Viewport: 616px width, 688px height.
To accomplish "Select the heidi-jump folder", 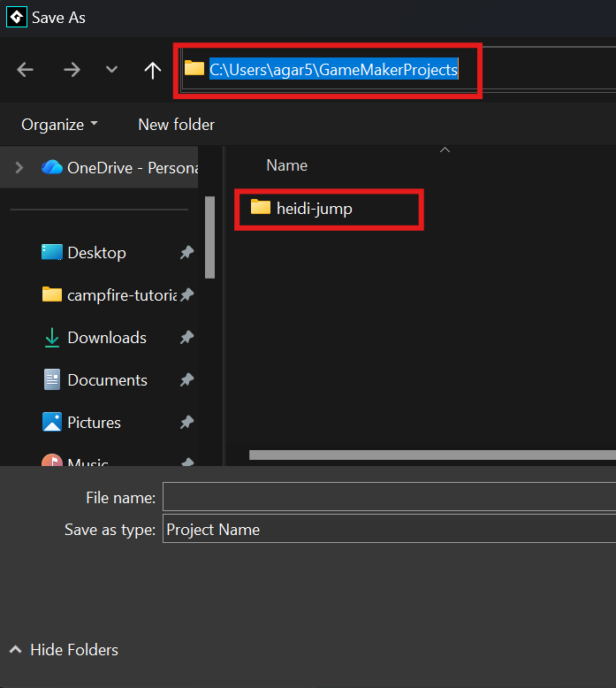I will pyautogui.click(x=314, y=208).
